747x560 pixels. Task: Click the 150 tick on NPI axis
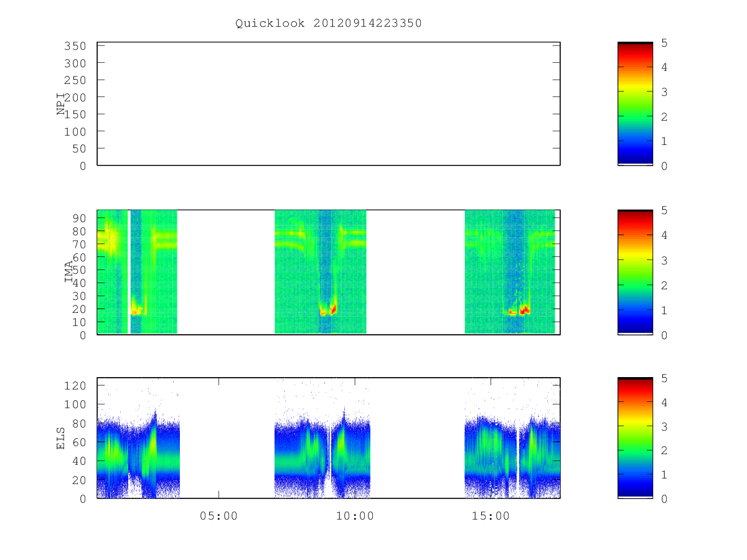[74, 114]
